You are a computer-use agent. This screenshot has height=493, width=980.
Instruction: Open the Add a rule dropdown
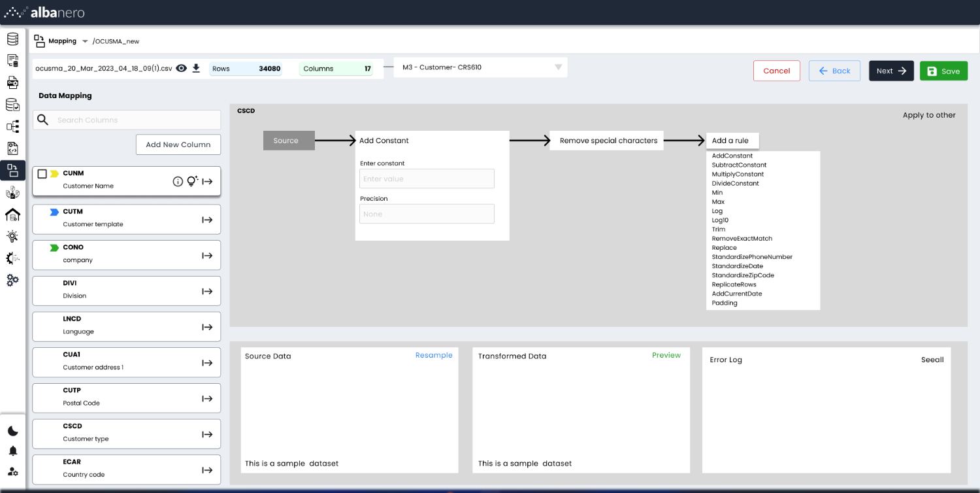[x=732, y=141]
